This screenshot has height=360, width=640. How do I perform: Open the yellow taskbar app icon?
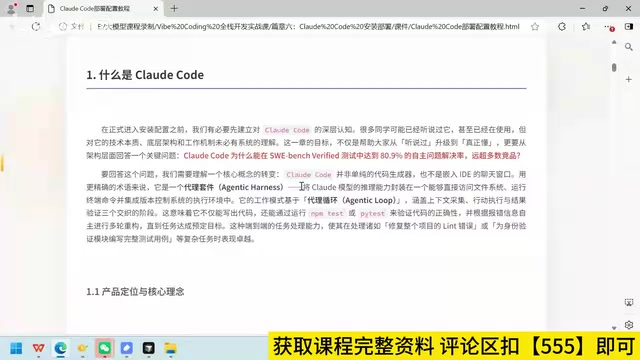tap(82, 348)
